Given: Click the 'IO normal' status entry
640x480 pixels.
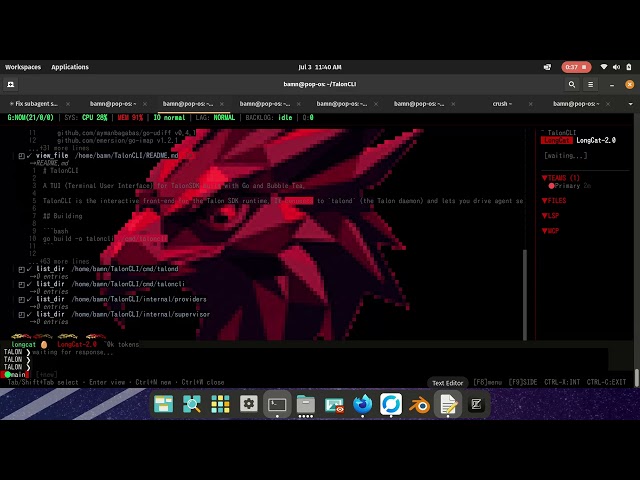Looking at the screenshot, I should (x=169, y=118).
